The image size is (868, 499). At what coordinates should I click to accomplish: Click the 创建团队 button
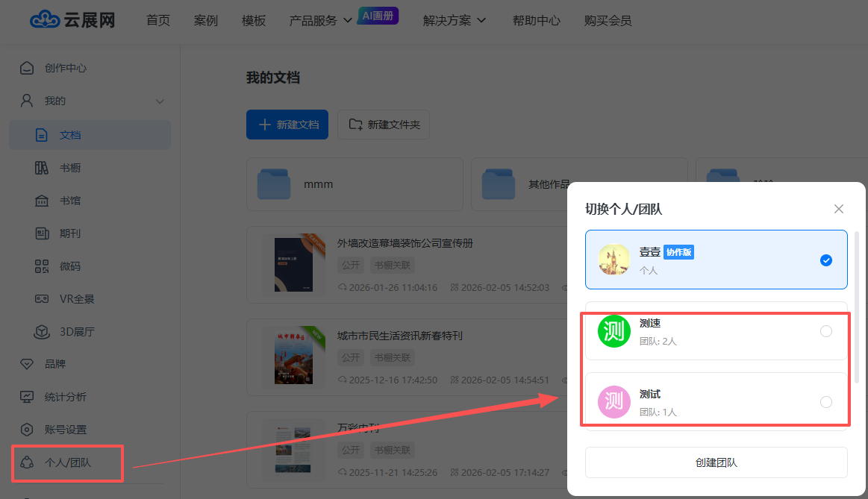click(716, 462)
